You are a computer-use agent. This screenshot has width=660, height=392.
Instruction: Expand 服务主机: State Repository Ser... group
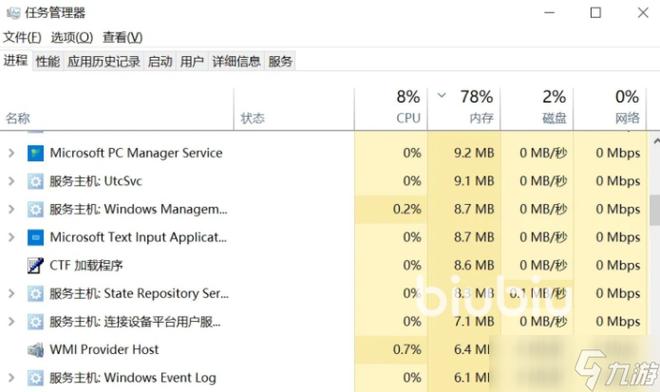pos(11,294)
